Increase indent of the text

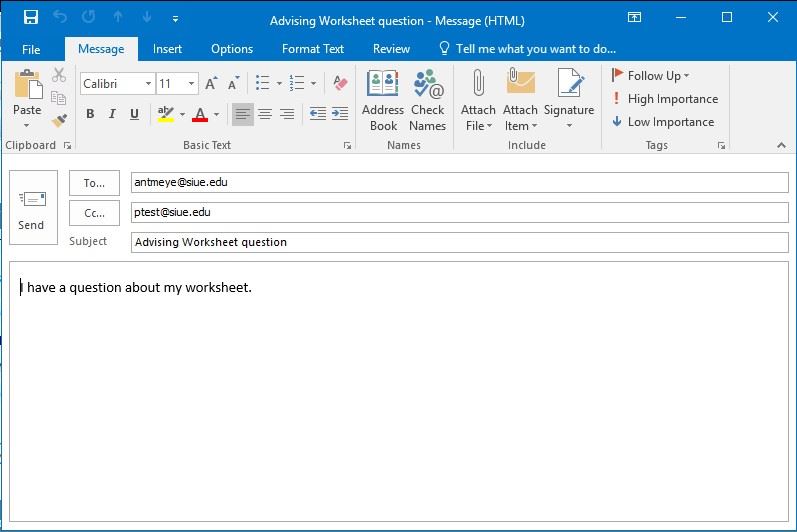tap(340, 114)
